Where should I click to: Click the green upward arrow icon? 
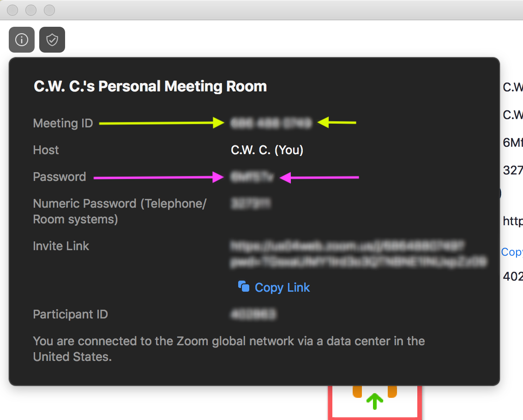(374, 402)
